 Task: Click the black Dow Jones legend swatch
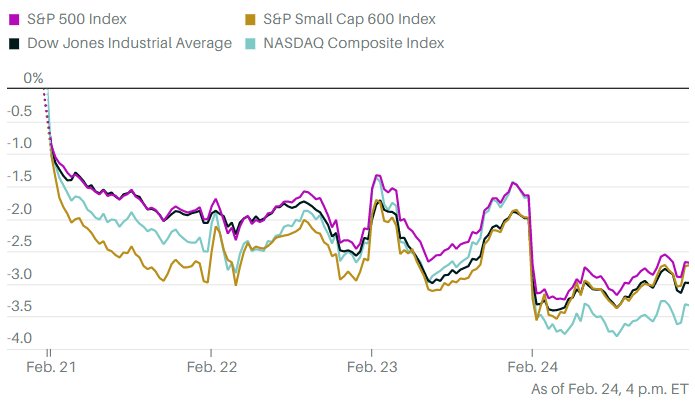tap(14, 43)
